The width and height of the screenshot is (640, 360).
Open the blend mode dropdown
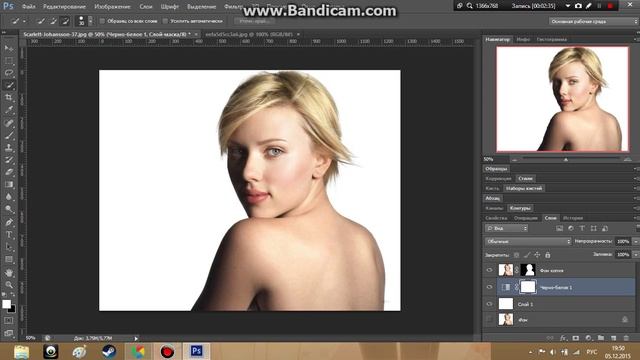(528, 241)
